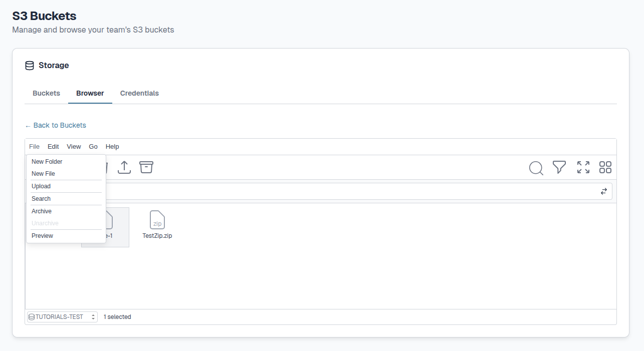Toggle fullscreen with the expand arrows icon
644x351 pixels.
583,167
